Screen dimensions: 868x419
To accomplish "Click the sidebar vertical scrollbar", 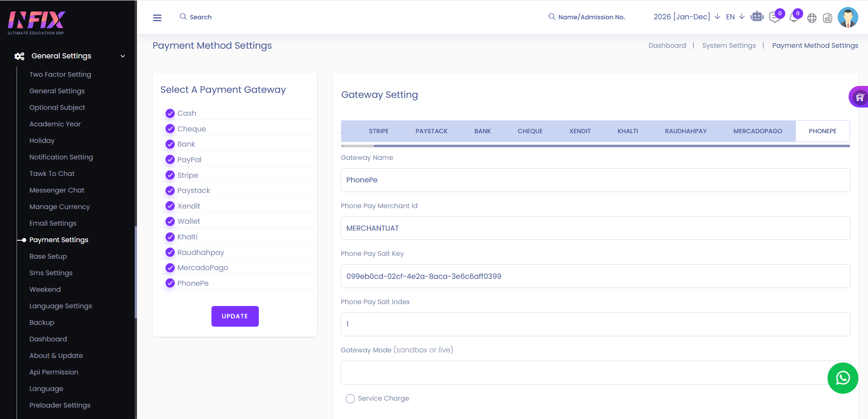I will coord(136,272).
